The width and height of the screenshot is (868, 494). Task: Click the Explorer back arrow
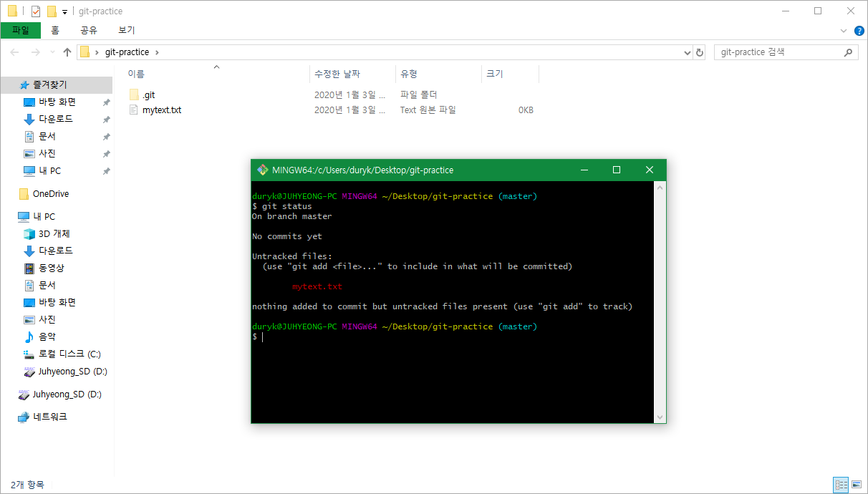[14, 52]
